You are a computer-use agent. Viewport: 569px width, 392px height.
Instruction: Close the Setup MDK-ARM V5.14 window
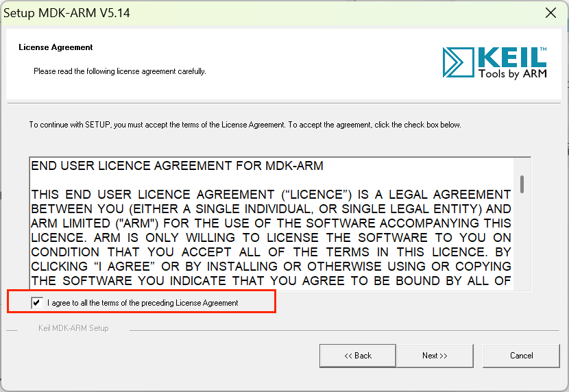tap(550, 13)
